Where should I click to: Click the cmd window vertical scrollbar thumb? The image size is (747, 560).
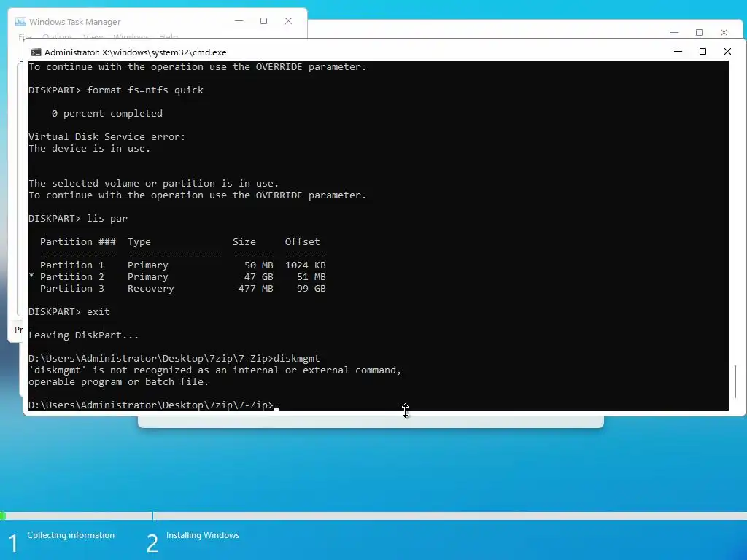tap(736, 381)
